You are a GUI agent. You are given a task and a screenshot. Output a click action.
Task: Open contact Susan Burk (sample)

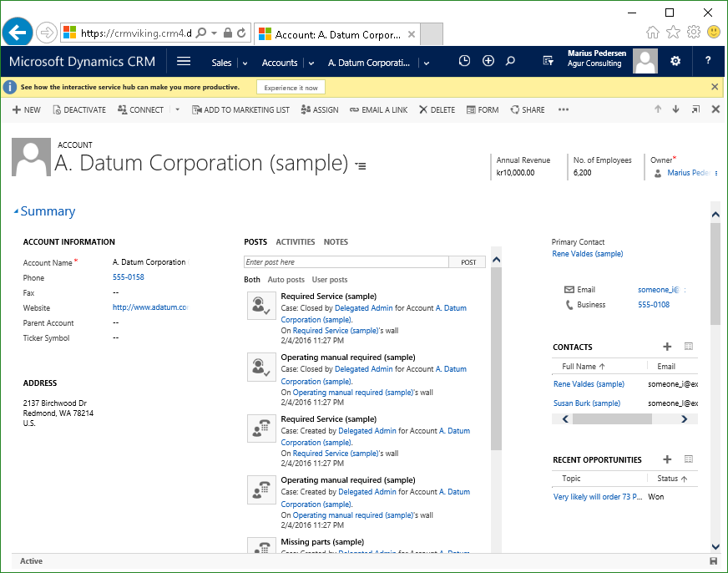(587, 403)
